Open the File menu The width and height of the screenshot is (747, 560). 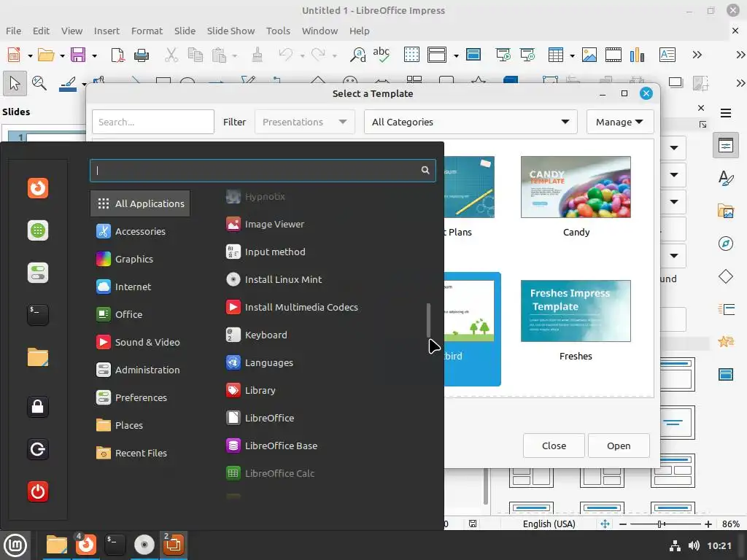[13, 31]
